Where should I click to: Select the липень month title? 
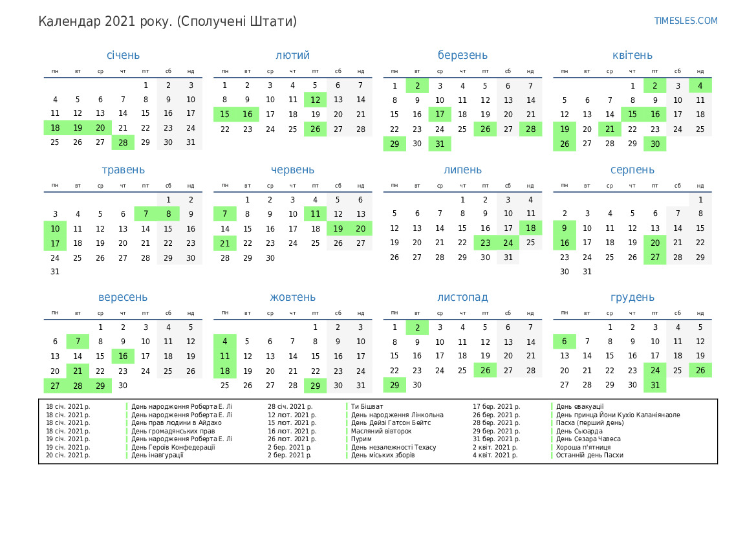tap(462, 170)
